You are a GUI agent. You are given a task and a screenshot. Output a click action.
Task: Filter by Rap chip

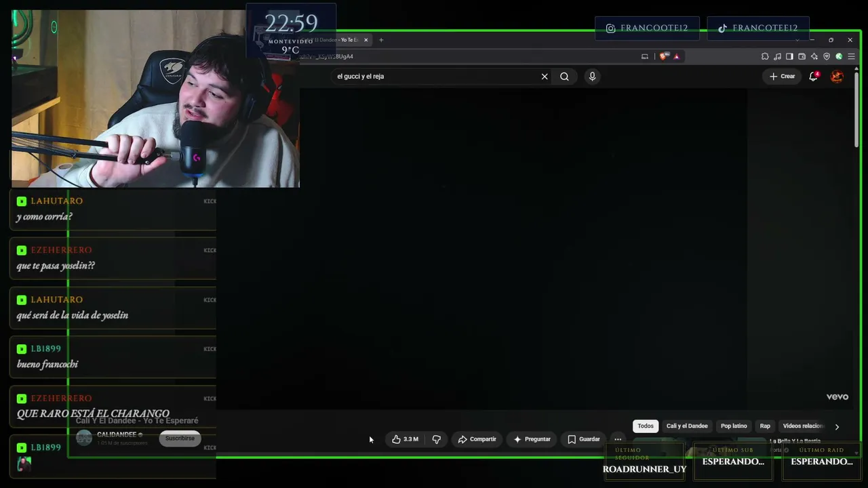765,426
